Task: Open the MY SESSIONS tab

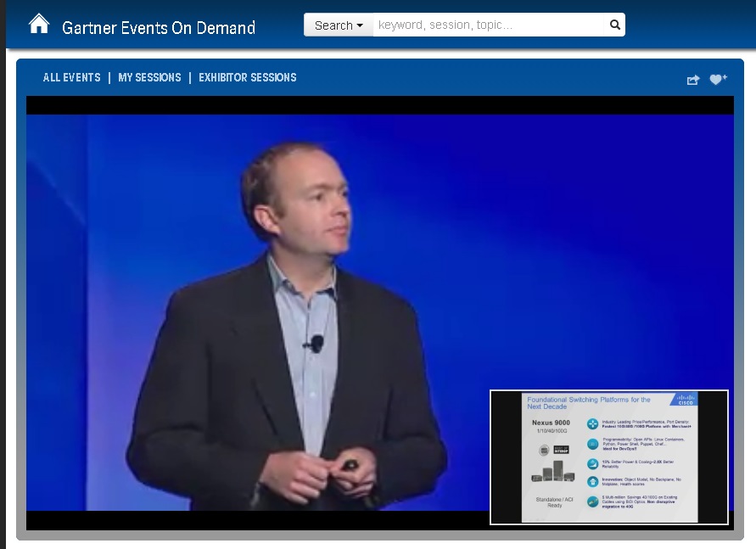Action: point(150,77)
